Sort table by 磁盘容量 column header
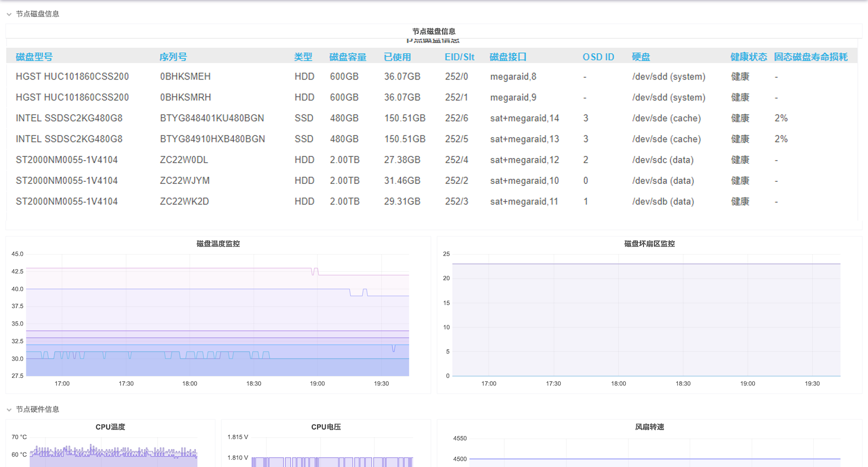Screen dimensions: 868x467 (348, 57)
